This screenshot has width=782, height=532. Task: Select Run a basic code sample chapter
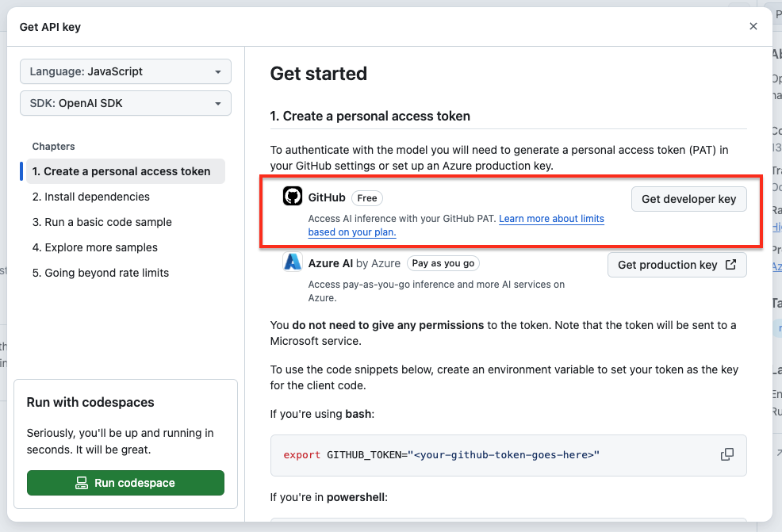pyautogui.click(x=102, y=222)
